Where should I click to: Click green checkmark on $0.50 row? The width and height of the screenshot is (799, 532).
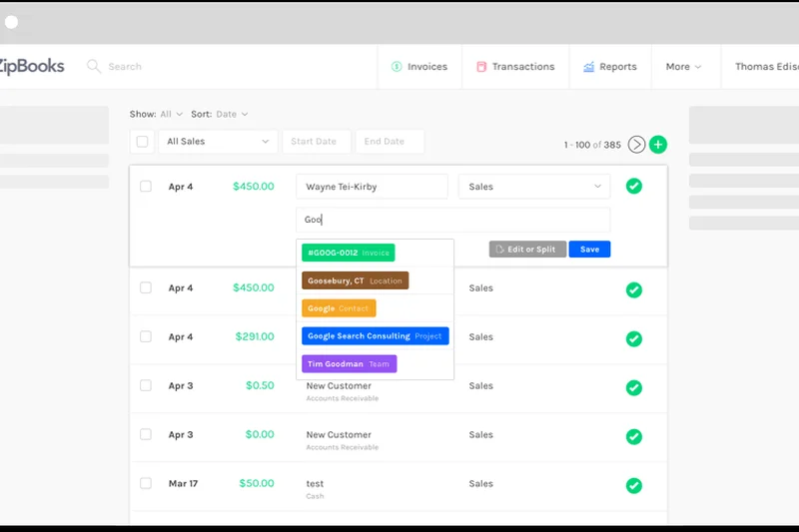(633, 387)
